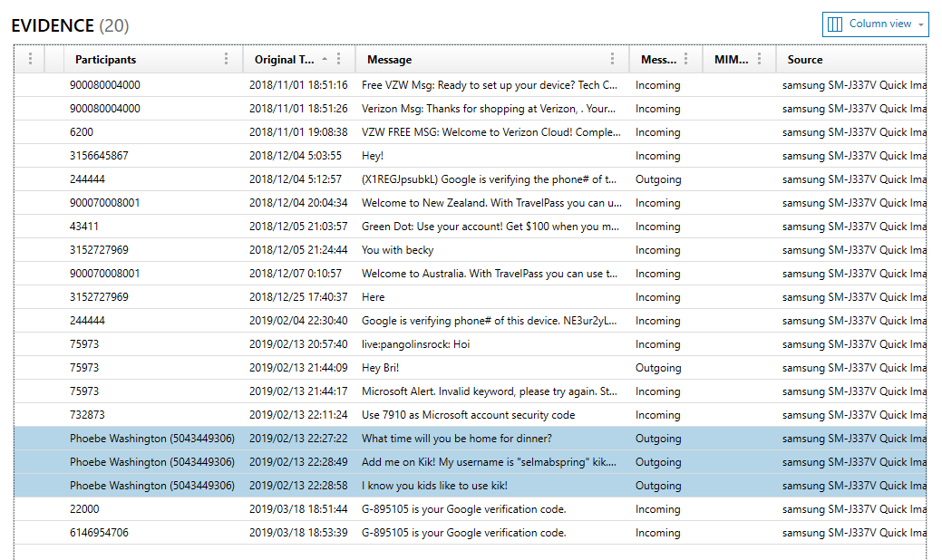Select the 'live:pangolinsrock: Hoi' message row
The image size is (942, 560).
453,343
